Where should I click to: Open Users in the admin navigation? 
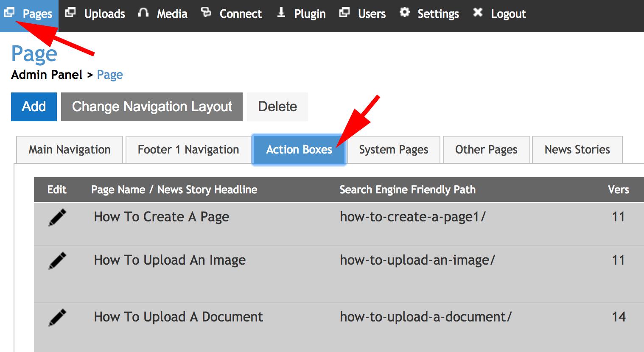[x=363, y=14]
